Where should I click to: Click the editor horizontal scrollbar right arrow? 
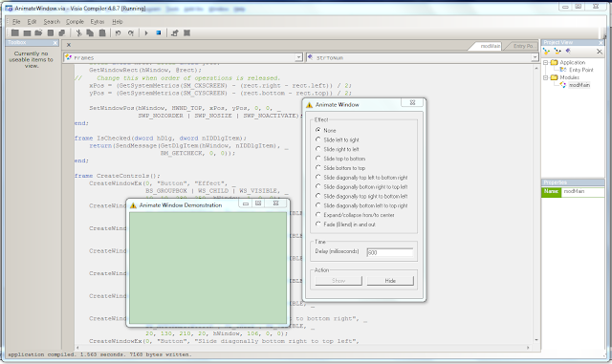(x=528, y=347)
